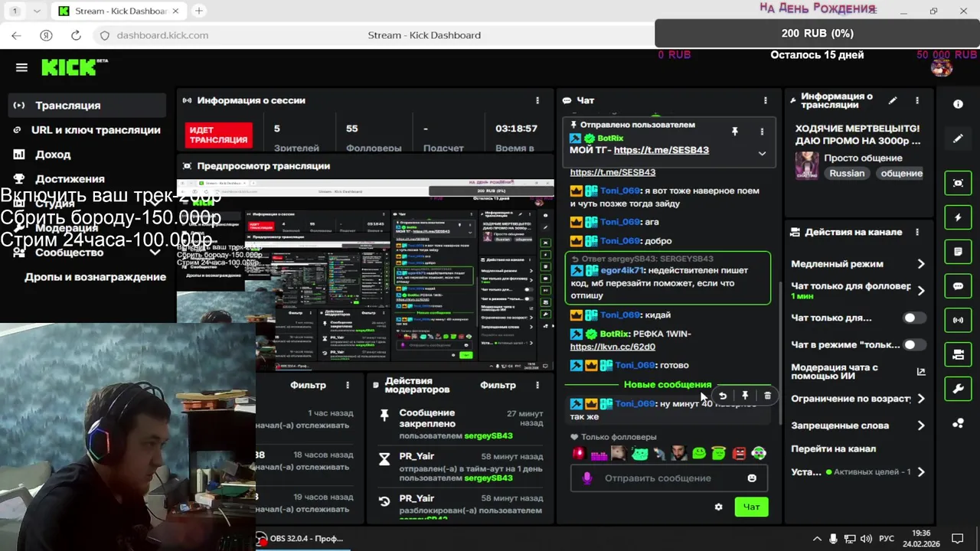Toggle the broadcast signal widget icon
Viewport: 980px width, 551px height.
[958, 321]
